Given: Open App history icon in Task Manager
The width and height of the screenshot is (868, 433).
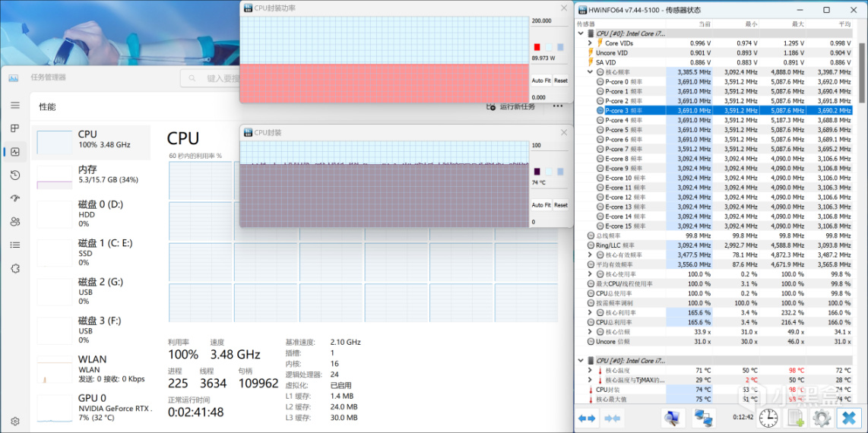Looking at the screenshot, I should click(x=15, y=175).
